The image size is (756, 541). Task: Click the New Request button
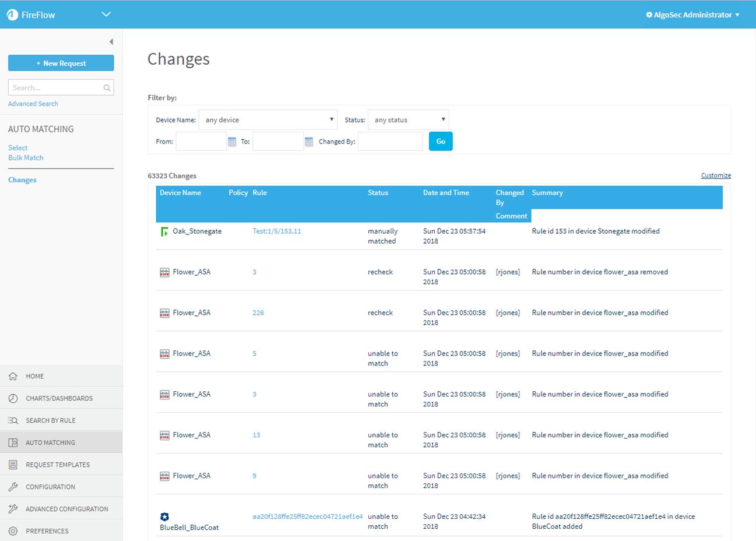[61, 63]
